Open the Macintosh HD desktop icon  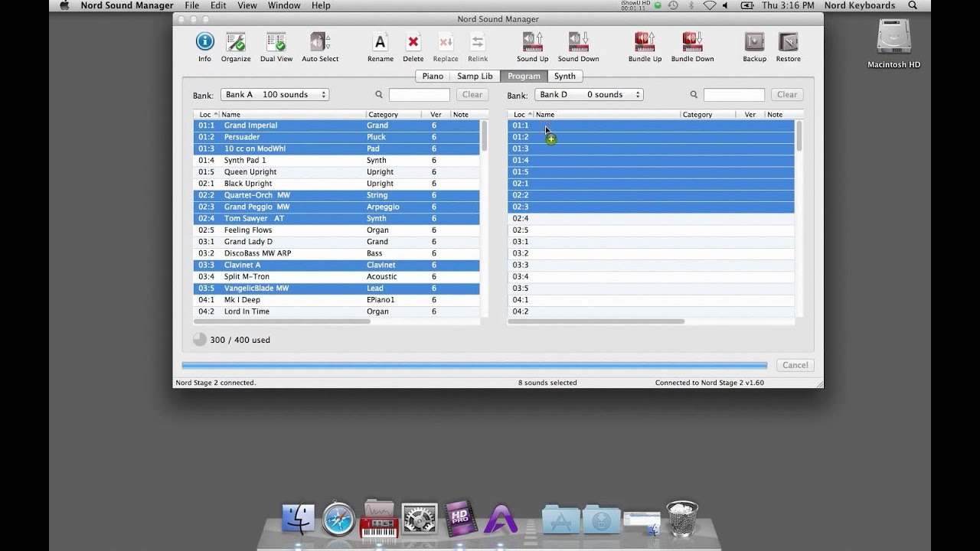point(893,44)
